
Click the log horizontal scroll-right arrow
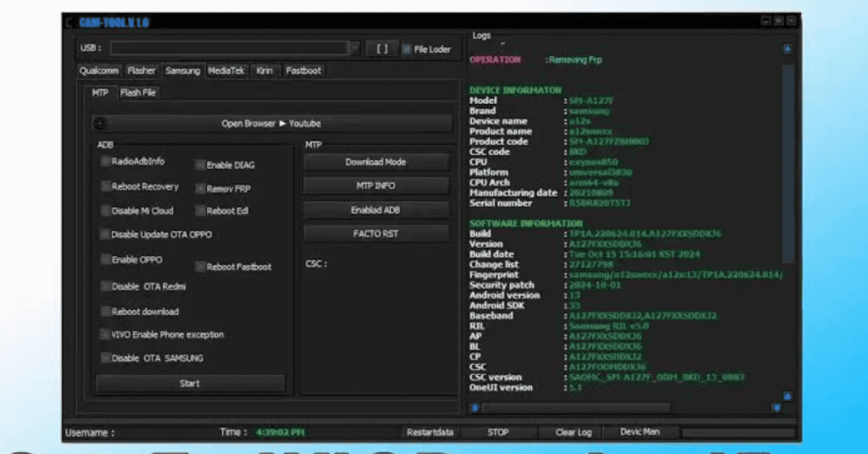pos(776,408)
